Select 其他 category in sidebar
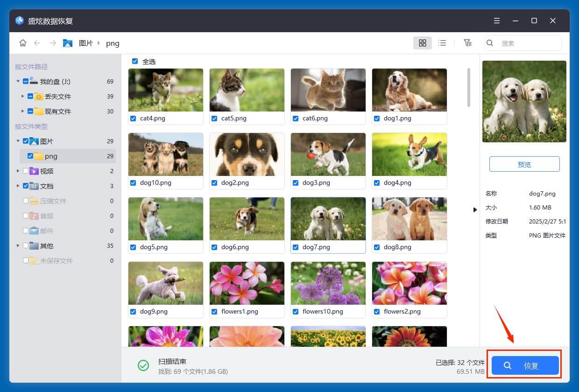This screenshot has width=579, height=392. tap(47, 246)
